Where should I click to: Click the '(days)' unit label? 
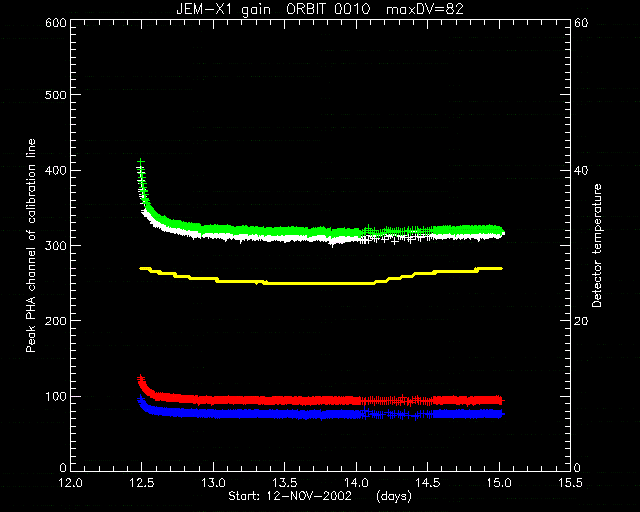click(394, 496)
